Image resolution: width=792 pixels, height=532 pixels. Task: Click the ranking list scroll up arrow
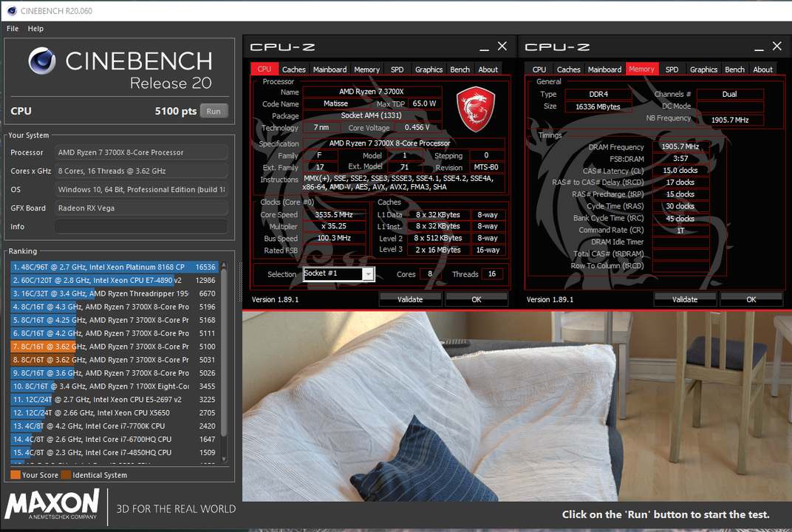(224, 265)
